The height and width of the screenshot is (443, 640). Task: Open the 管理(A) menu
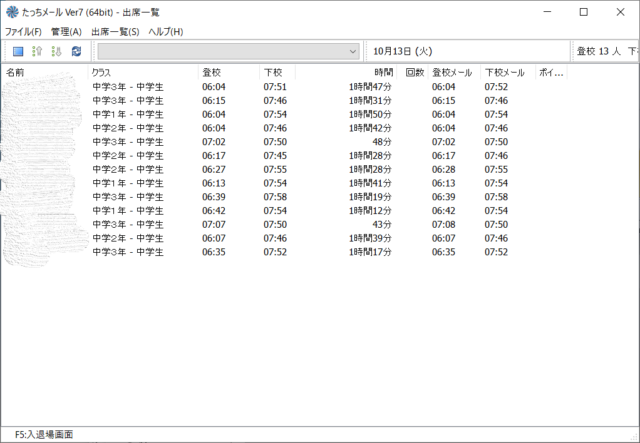coord(66,32)
